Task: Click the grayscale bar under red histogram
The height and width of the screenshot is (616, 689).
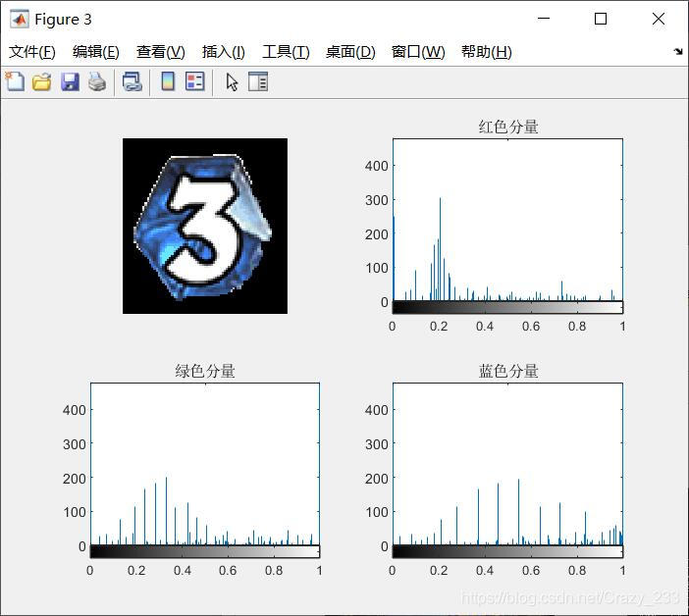Action: (x=507, y=307)
